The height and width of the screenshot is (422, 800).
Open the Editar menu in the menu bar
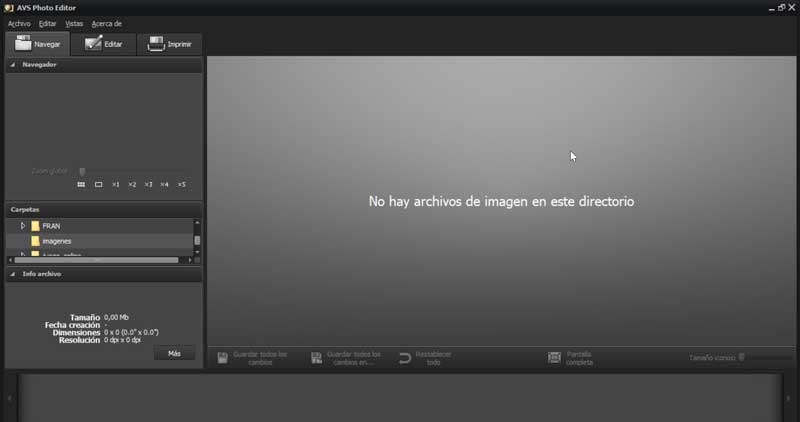coord(47,24)
